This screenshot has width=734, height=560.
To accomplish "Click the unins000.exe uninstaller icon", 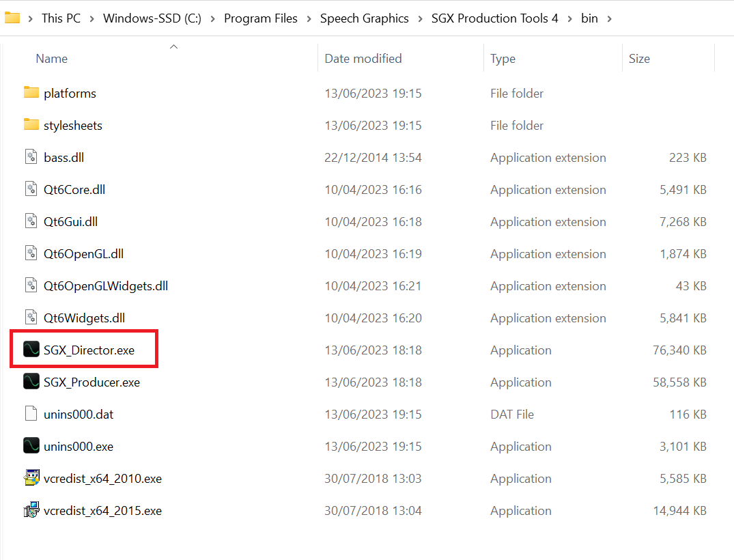I will click(x=31, y=446).
